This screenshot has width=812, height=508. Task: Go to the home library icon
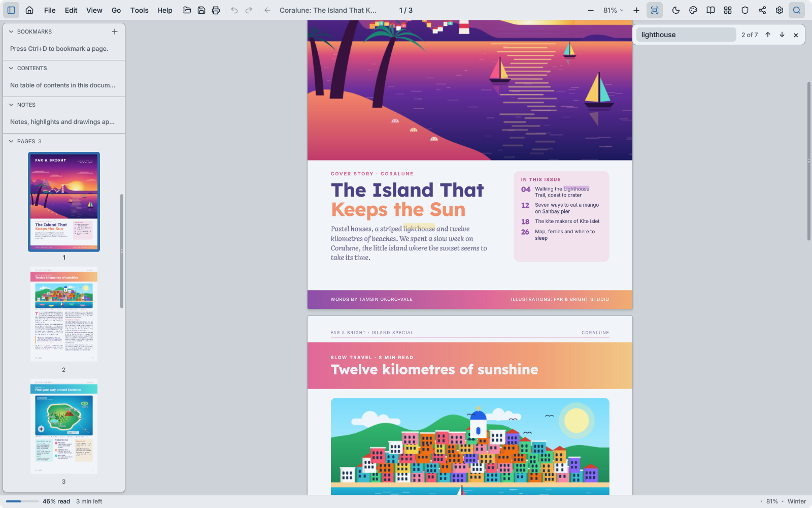click(x=29, y=10)
